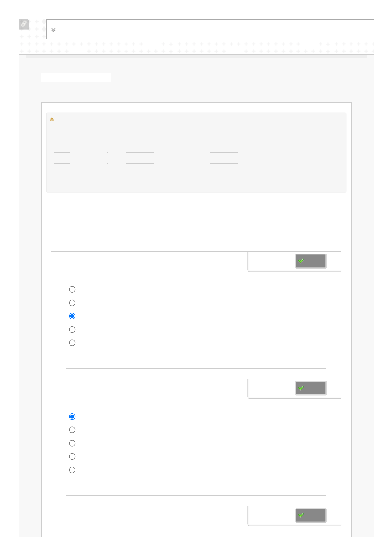Click the selected first option in second question
Image resolution: width=392 pixels, height=555 pixels.
tap(72, 417)
